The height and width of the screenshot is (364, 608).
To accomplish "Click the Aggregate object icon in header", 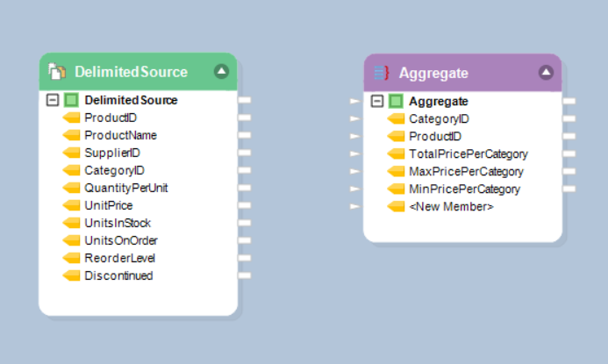I will pyautogui.click(x=381, y=73).
